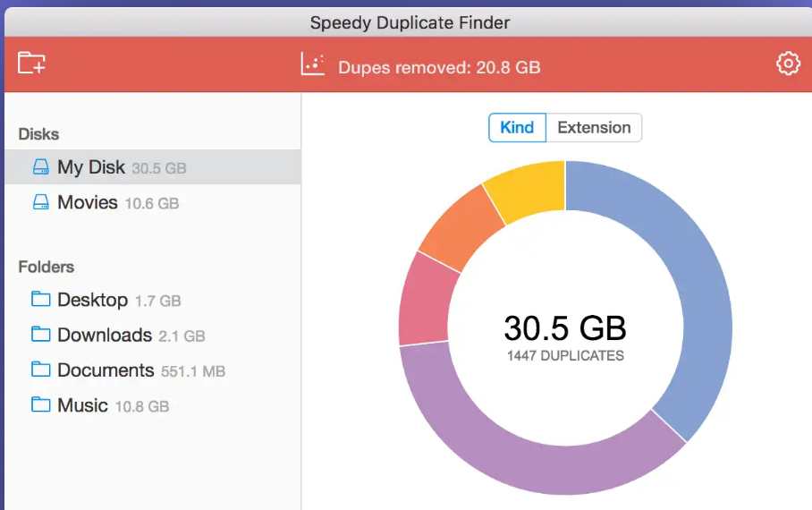Switch chart view to Extension

pos(594,127)
